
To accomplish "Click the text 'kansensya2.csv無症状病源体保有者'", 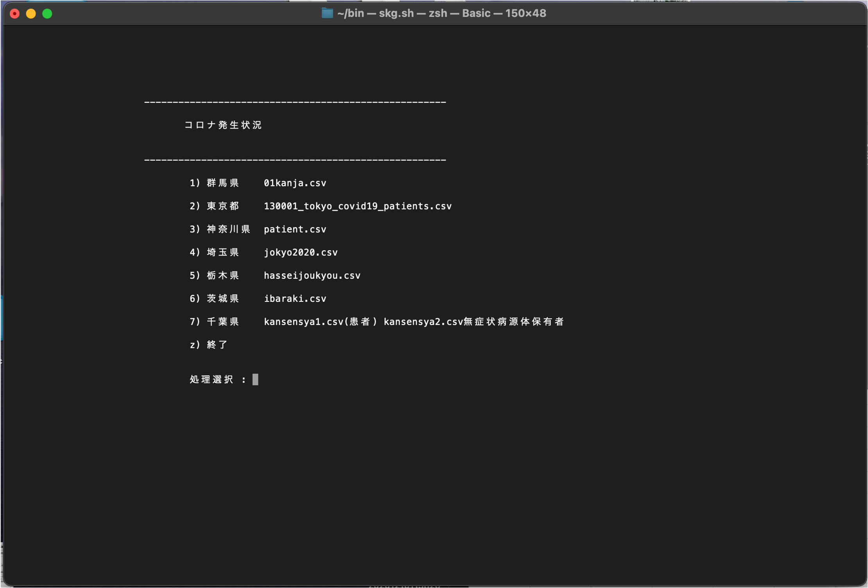I will (473, 321).
